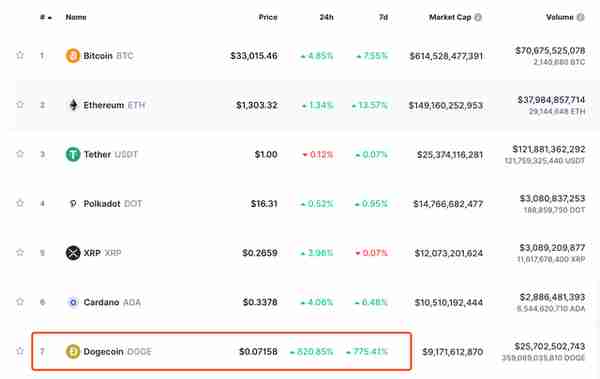Image resolution: width=600 pixels, height=379 pixels.
Task: Click the Cardano logo icon
Action: [x=73, y=302]
